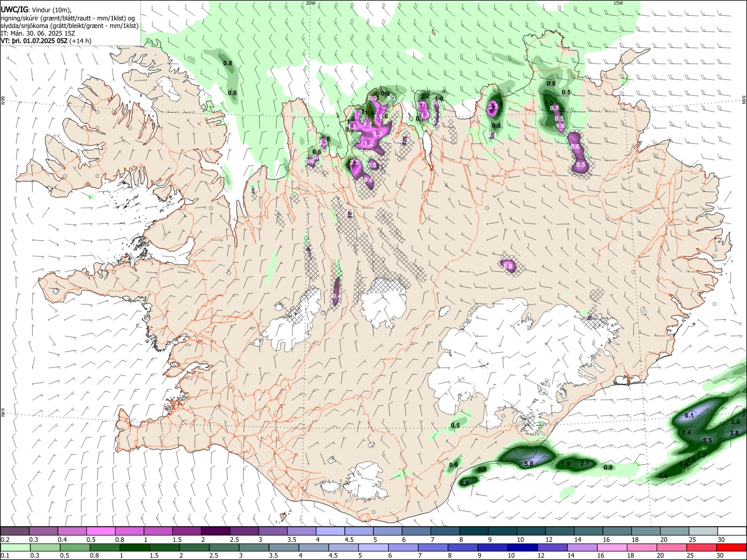This screenshot has width=747, height=560.
Task: Click the bright red swatch in the rain legend
Action: pos(732,547)
